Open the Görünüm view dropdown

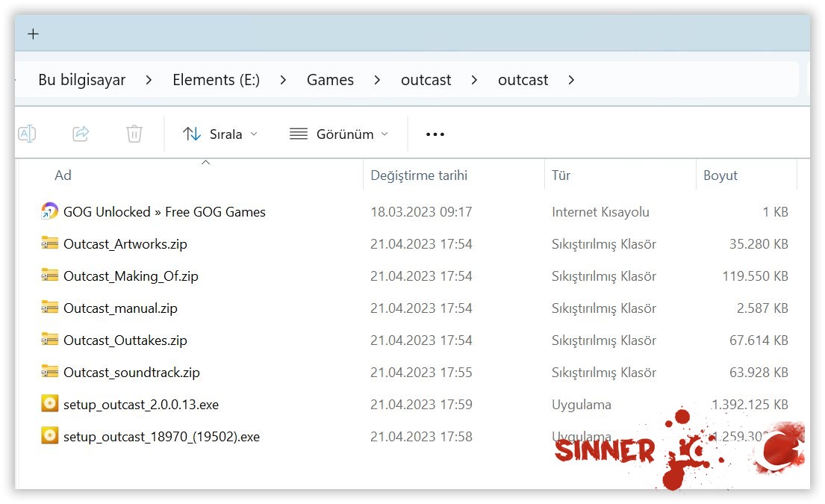340,134
